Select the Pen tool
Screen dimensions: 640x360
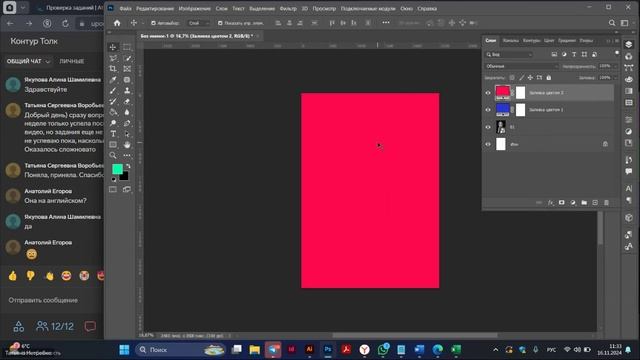click(x=127, y=123)
